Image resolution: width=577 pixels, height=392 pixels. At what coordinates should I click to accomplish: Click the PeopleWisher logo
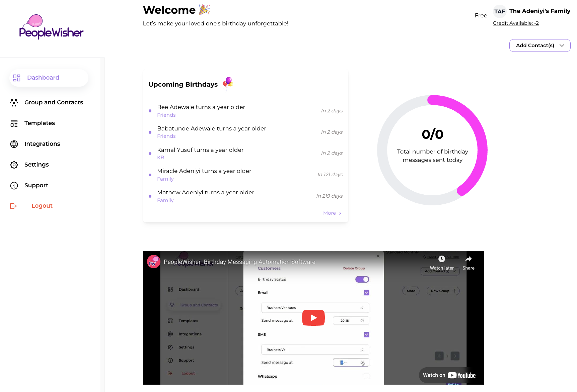[51, 27]
